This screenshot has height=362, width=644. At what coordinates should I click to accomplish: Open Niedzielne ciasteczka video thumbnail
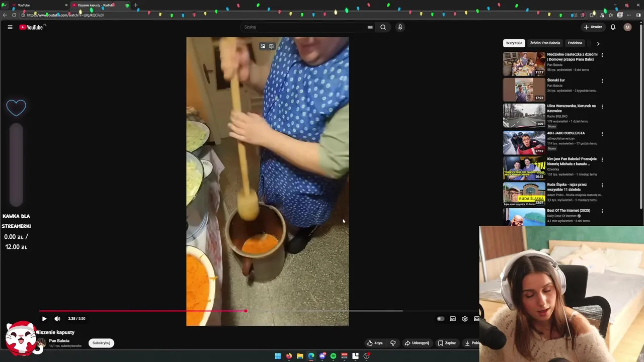tap(524, 64)
